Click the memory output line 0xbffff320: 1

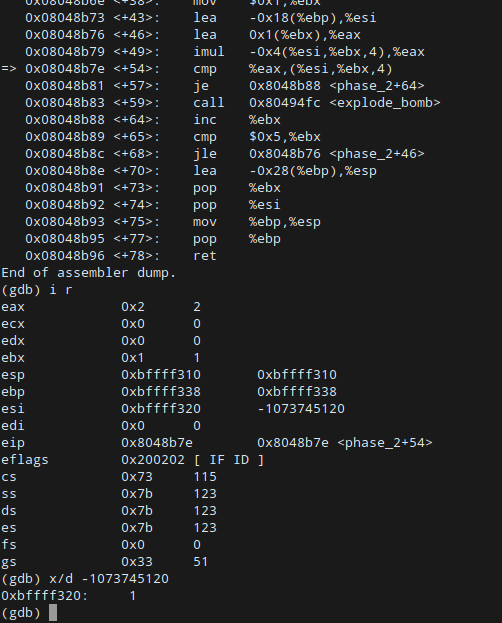coord(69,596)
